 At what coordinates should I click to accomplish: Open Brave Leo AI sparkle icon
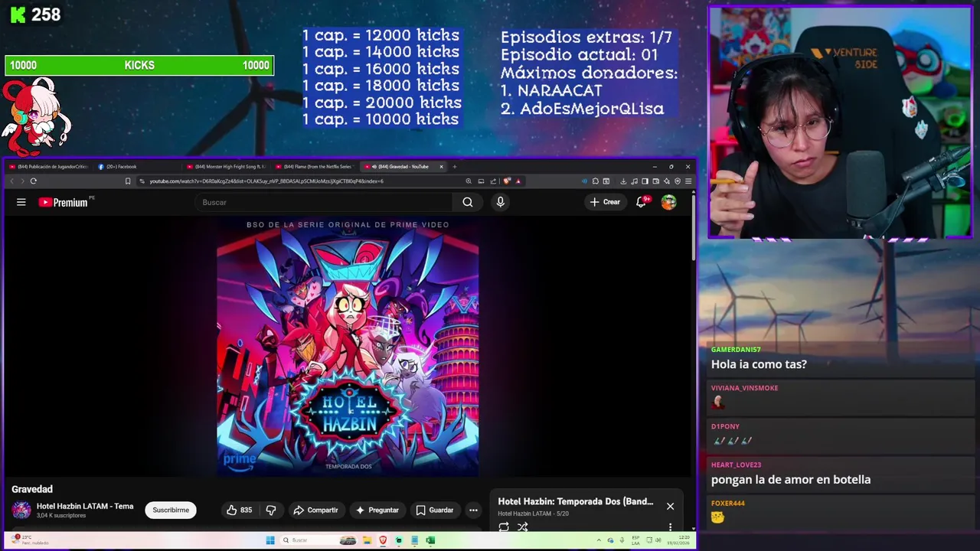[x=666, y=181]
